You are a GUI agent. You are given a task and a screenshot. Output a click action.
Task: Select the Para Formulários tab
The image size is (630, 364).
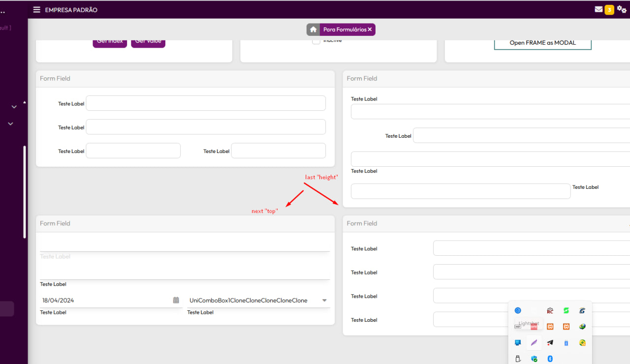tap(345, 30)
